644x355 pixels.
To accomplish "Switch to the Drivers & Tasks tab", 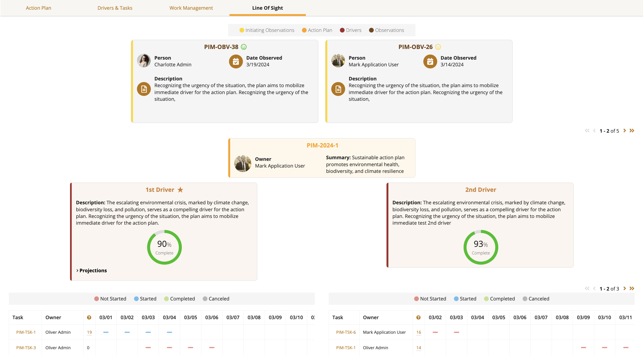I will tap(115, 8).
